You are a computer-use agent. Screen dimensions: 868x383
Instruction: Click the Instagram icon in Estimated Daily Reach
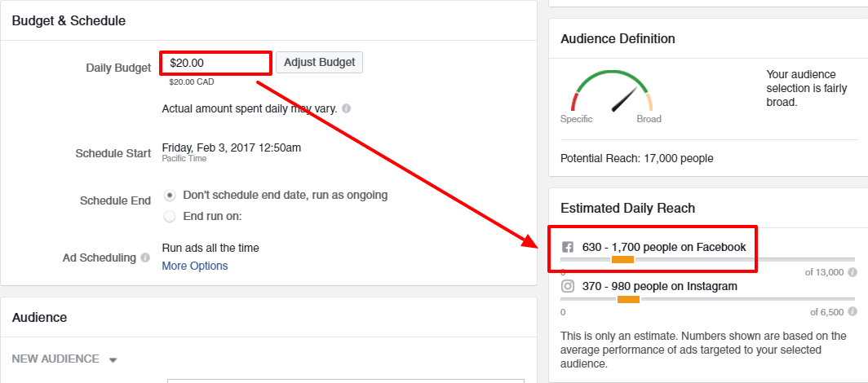(x=568, y=287)
